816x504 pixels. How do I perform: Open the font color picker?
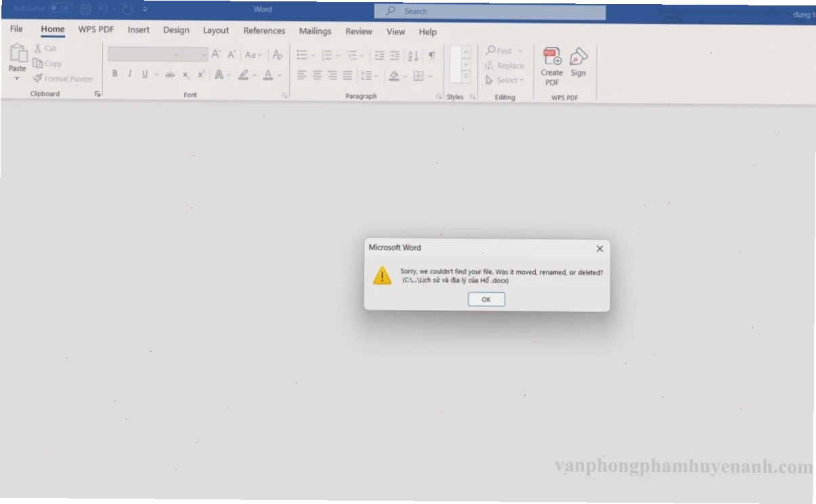point(277,75)
